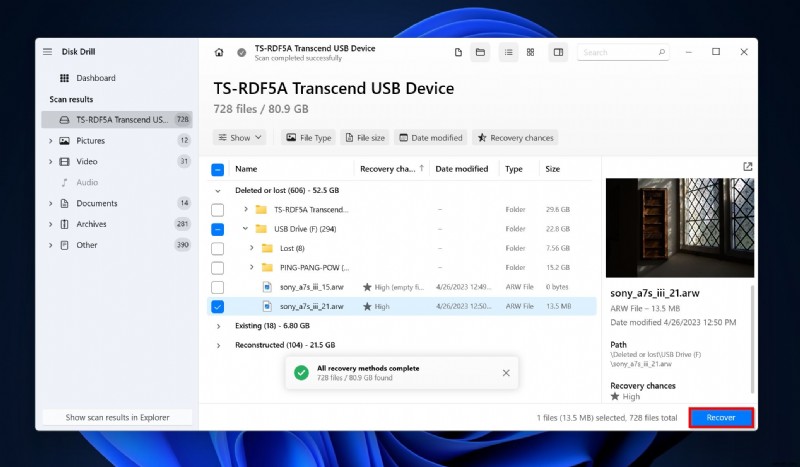Expand Lost (8) folder
800x467 pixels.
pyautogui.click(x=252, y=248)
